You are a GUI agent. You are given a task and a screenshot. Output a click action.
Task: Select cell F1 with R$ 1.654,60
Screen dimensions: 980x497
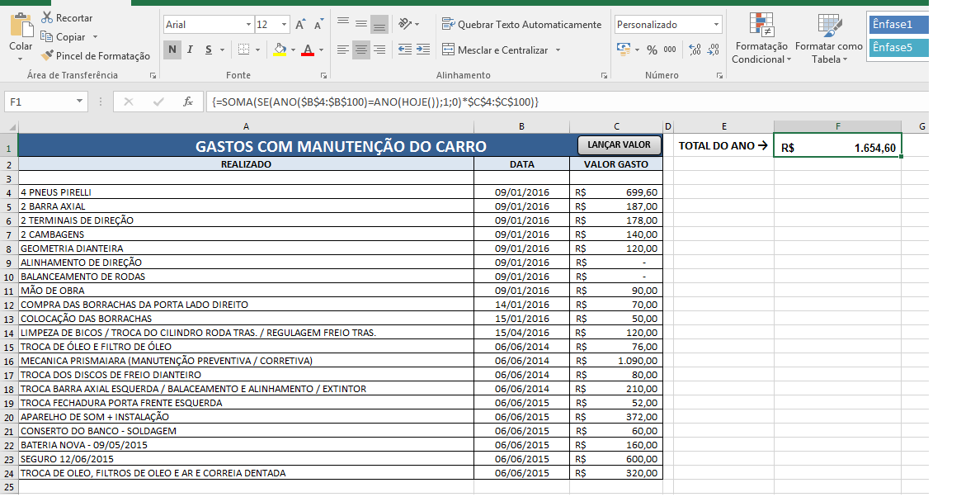pyautogui.click(x=837, y=145)
